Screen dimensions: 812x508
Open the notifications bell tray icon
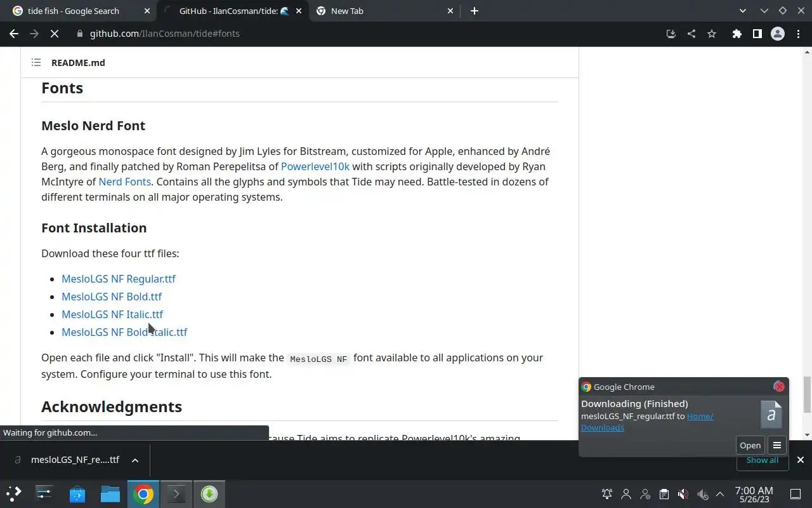(x=607, y=494)
